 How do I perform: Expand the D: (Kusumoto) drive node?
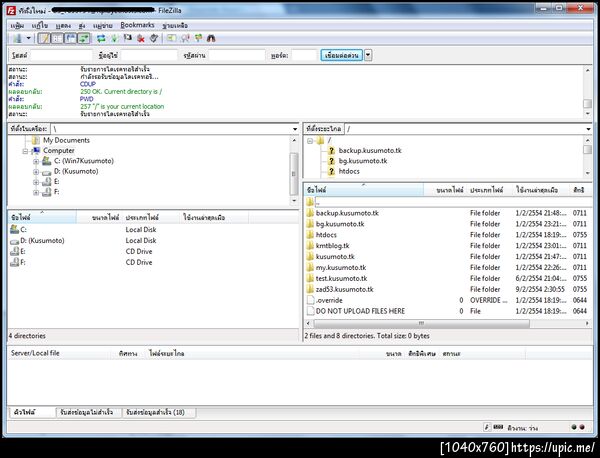coord(36,172)
